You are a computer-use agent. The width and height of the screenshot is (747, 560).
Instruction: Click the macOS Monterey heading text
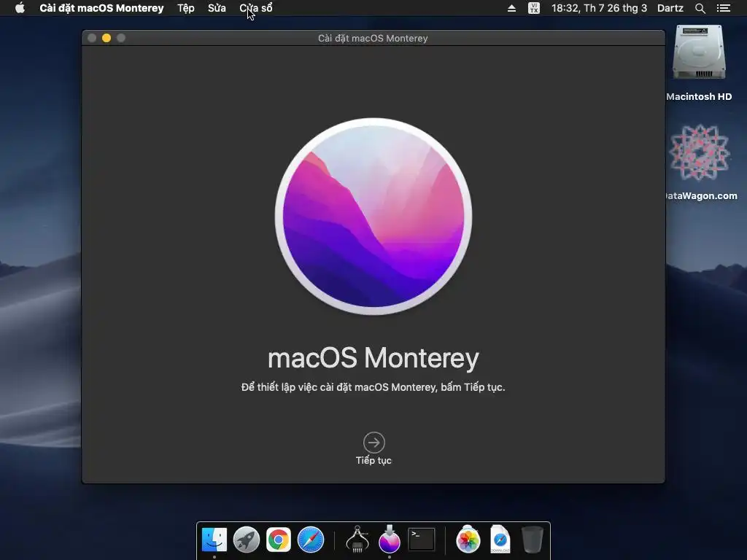[373, 358]
